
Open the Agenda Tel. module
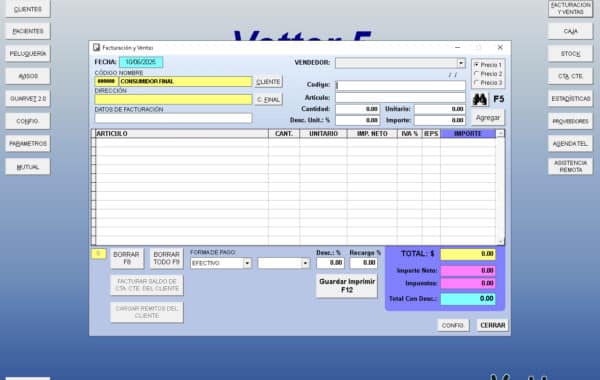[x=570, y=144]
